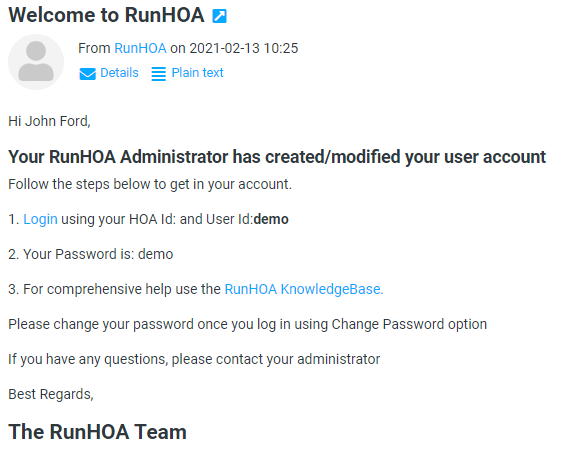Click the Best Regards closing line

51,394
